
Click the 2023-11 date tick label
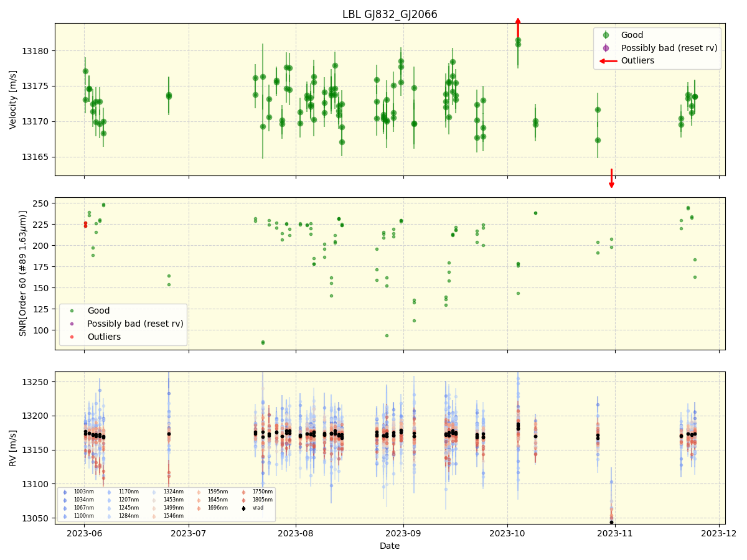click(615, 533)
